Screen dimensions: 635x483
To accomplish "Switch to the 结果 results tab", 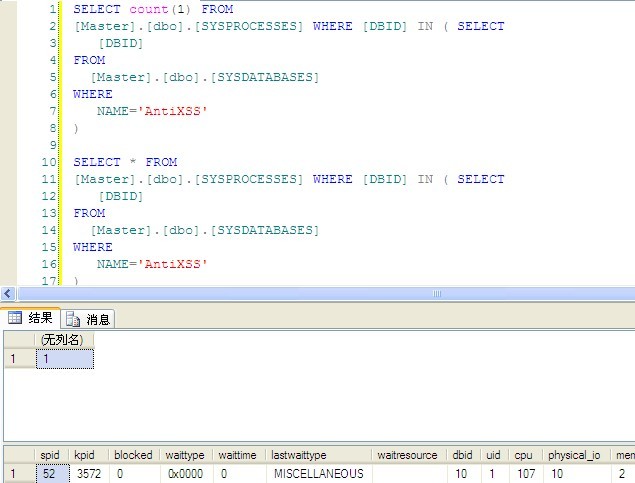I will (31, 318).
